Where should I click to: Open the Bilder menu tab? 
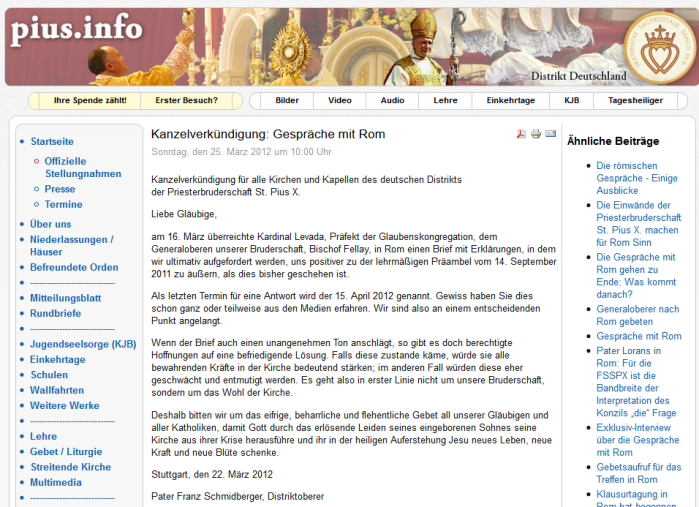click(x=287, y=101)
